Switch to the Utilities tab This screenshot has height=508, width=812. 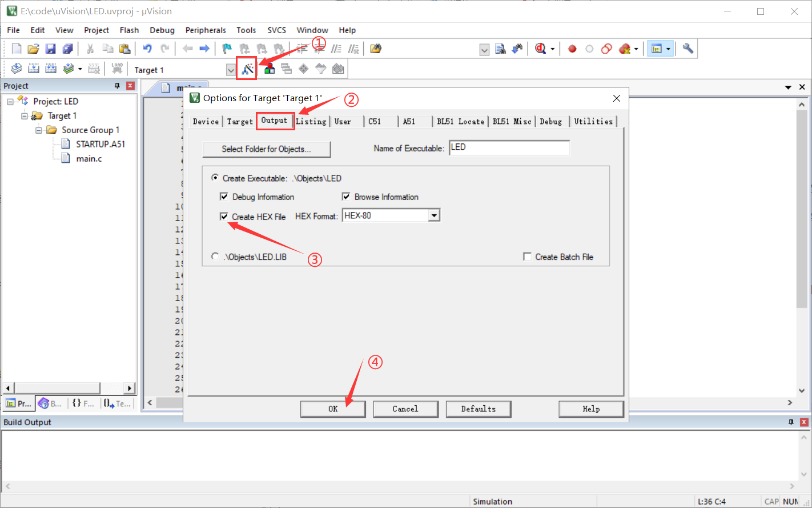pyautogui.click(x=593, y=122)
